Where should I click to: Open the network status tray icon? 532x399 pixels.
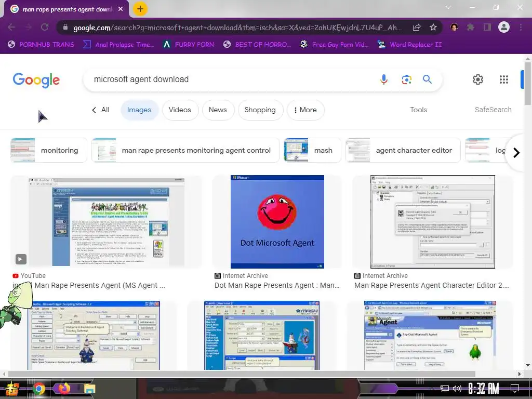coord(445,389)
